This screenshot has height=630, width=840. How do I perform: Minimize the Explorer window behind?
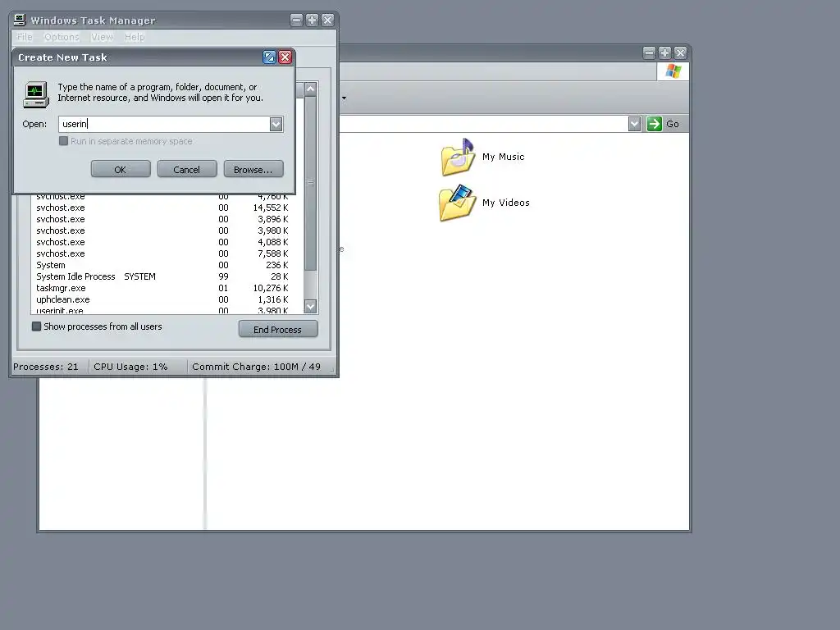[649, 52]
